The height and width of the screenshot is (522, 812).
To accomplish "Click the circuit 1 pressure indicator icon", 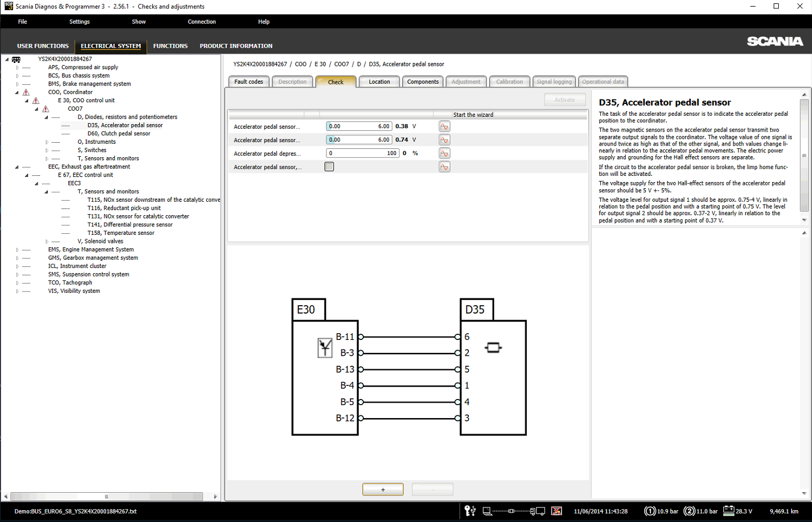I will 650,511.
